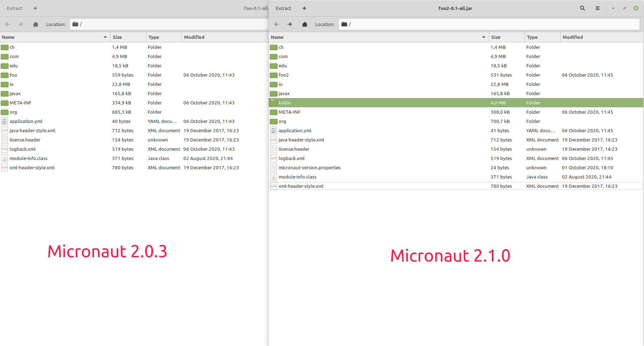
Task: Select 'javax' folder name in right window
Action: (x=284, y=93)
